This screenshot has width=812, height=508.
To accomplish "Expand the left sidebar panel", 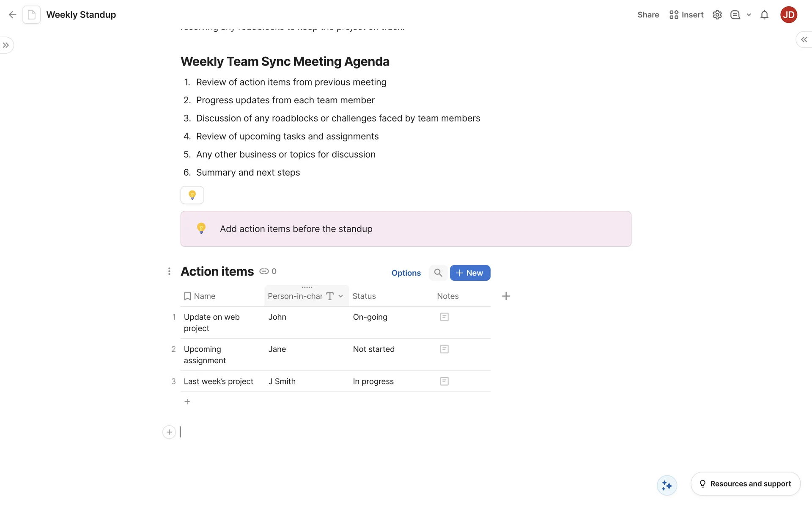I will (6, 45).
